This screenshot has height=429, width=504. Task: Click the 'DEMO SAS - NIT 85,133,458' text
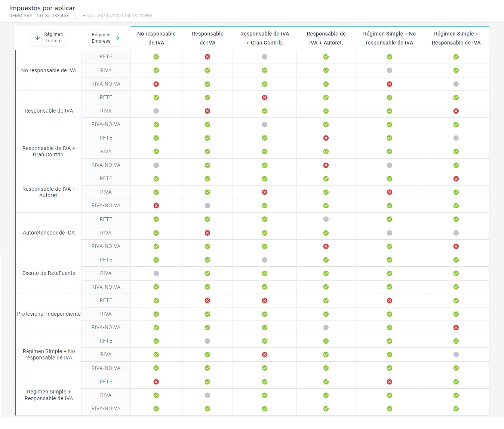point(39,16)
